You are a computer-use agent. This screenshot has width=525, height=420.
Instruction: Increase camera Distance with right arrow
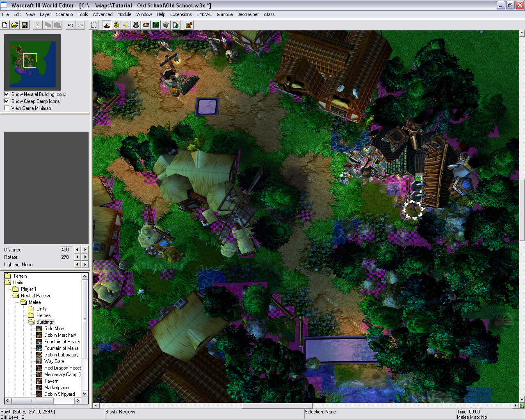85,249
